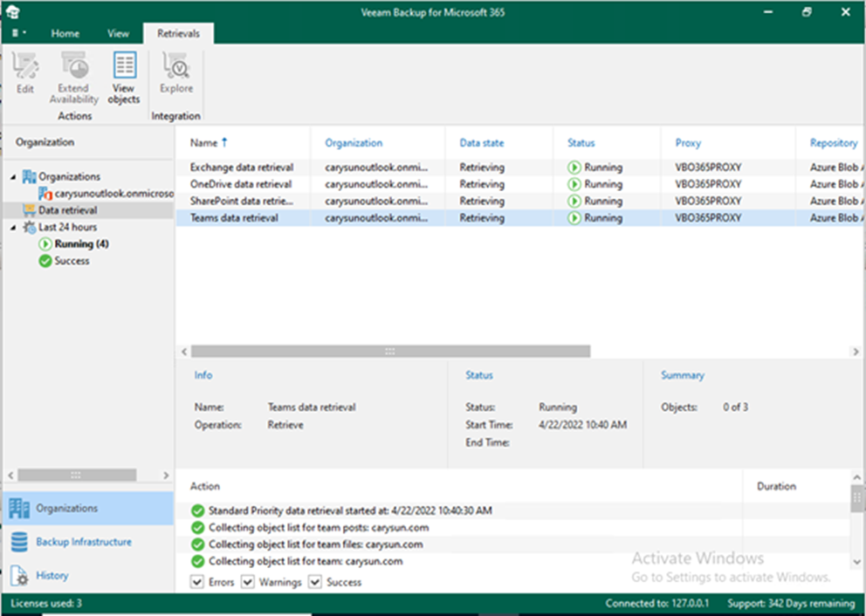Select the Teams data retrieval row

[x=519, y=218]
